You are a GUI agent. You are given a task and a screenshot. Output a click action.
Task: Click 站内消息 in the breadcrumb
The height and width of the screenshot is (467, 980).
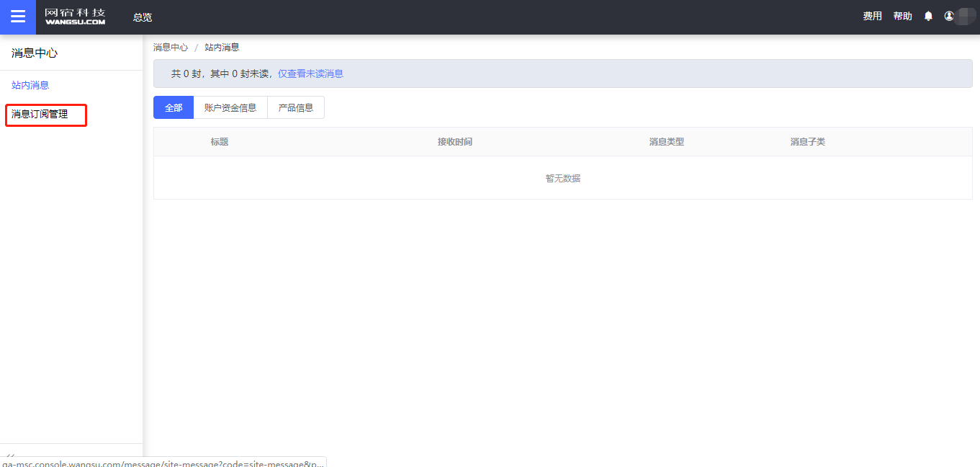[222, 48]
